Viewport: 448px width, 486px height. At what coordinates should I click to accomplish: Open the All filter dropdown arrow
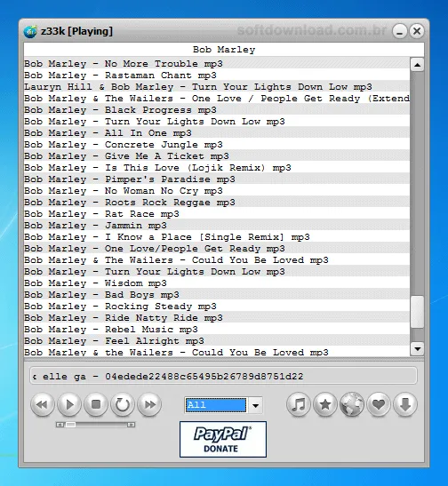(x=255, y=405)
